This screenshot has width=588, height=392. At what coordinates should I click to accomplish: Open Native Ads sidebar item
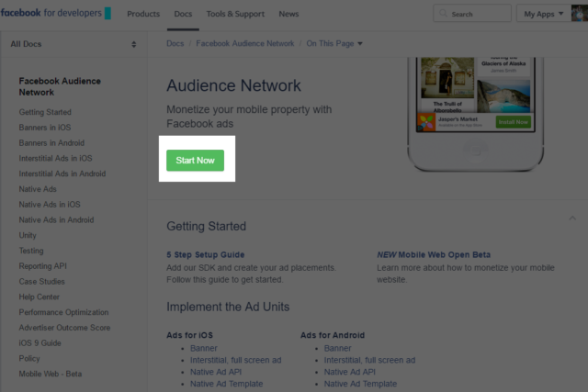click(38, 189)
